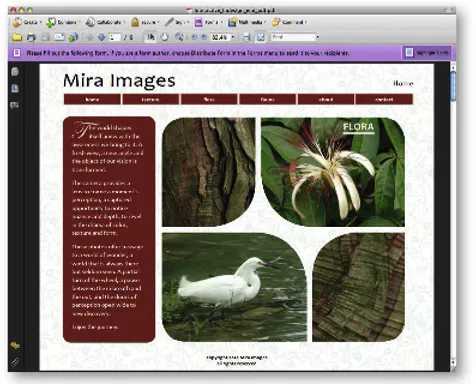The height and width of the screenshot is (384, 476).
Task: Select the about navigation button
Action: pyautogui.click(x=326, y=99)
